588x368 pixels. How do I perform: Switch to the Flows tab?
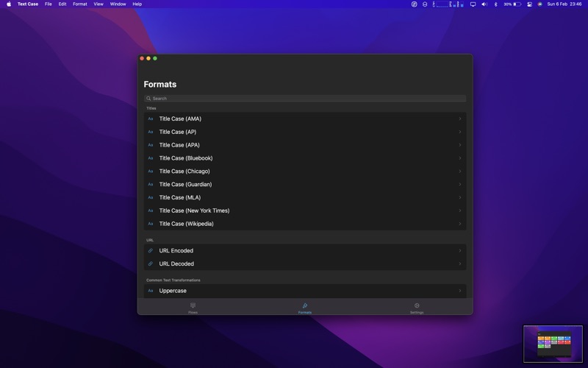[x=193, y=308]
